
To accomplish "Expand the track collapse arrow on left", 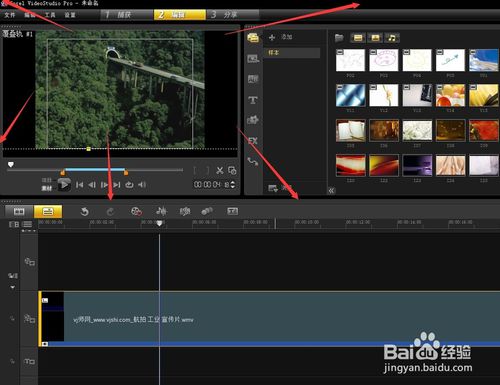I will 13,287.
